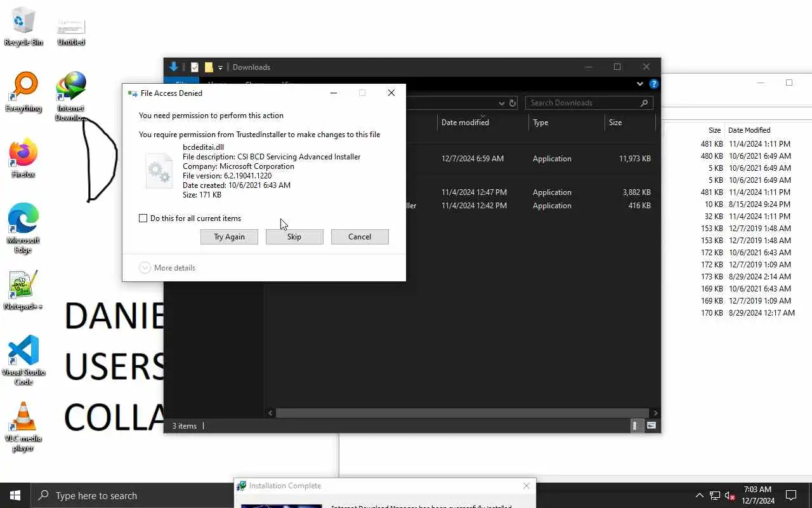The width and height of the screenshot is (812, 508).
Task: Click the left scroll arrow in Downloads
Action: [271, 413]
